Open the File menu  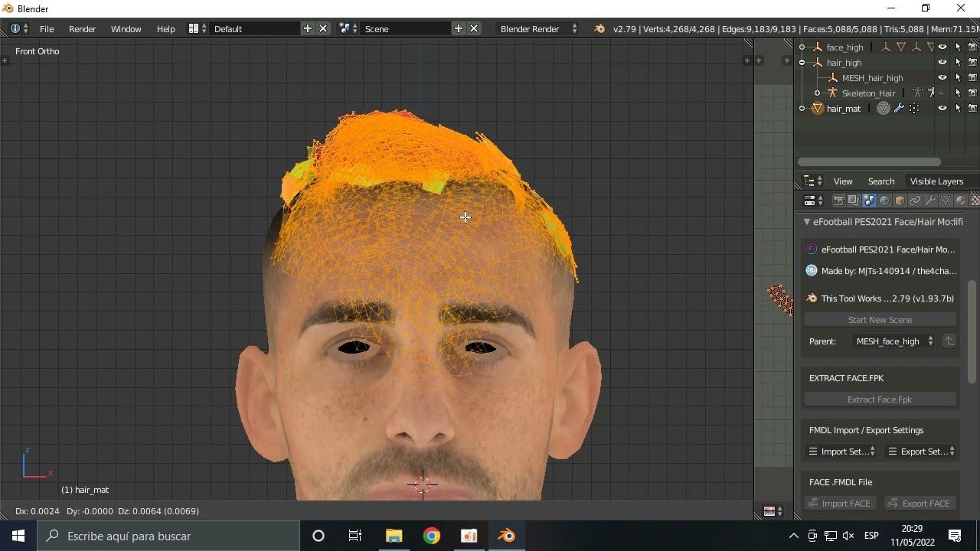coord(47,28)
